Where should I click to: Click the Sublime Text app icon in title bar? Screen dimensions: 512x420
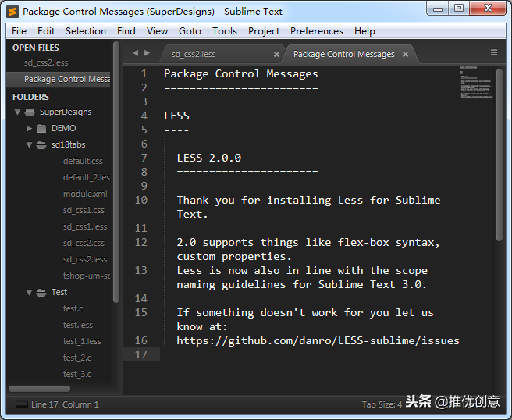12,12
